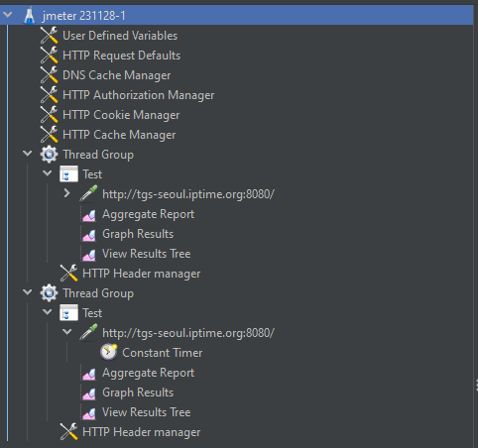Select the second Graph Results listener

[138, 392]
